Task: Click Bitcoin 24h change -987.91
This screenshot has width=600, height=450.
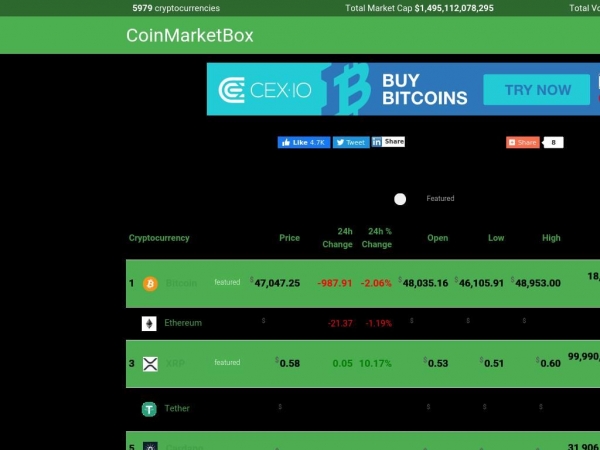Action: [x=334, y=283]
